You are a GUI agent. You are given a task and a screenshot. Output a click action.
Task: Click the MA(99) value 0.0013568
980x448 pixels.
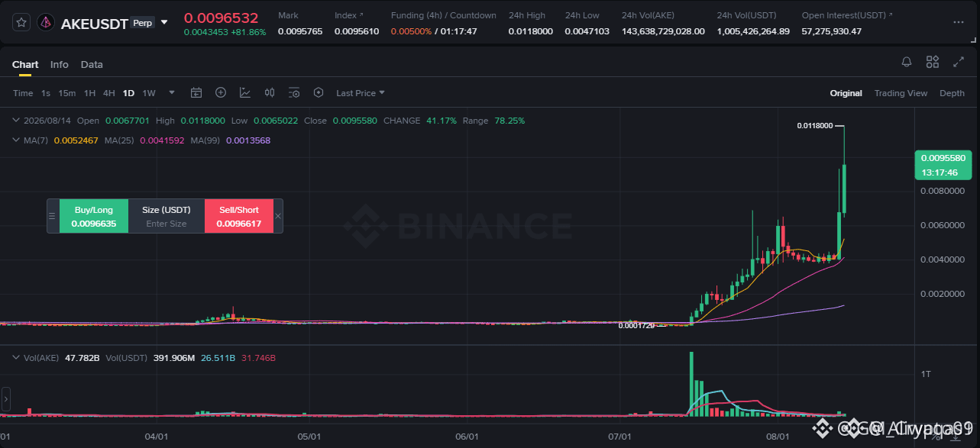(x=247, y=140)
